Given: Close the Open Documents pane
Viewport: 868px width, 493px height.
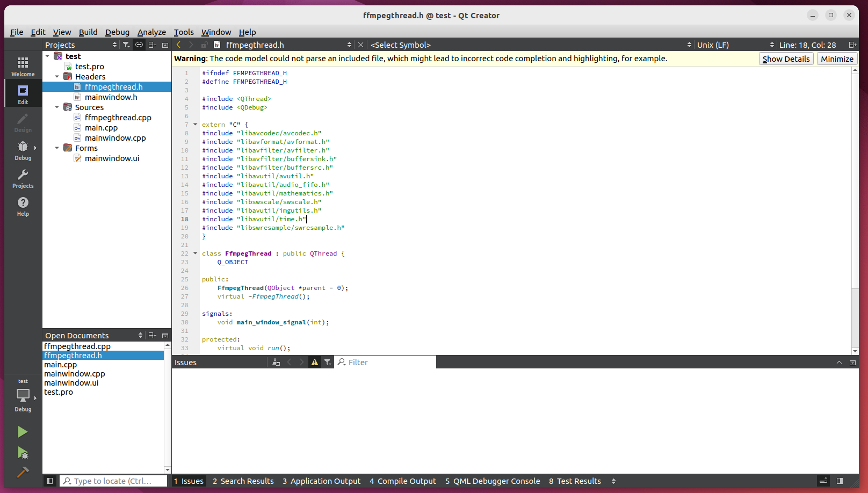Looking at the screenshot, I should pos(165,336).
